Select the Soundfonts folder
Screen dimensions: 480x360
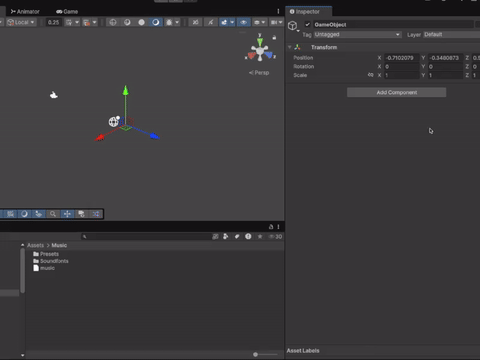51,261
